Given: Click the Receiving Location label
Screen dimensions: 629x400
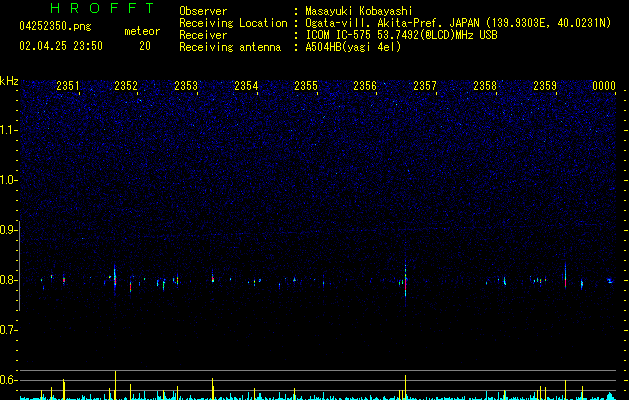Looking at the screenshot, I should pyautogui.click(x=233, y=23).
